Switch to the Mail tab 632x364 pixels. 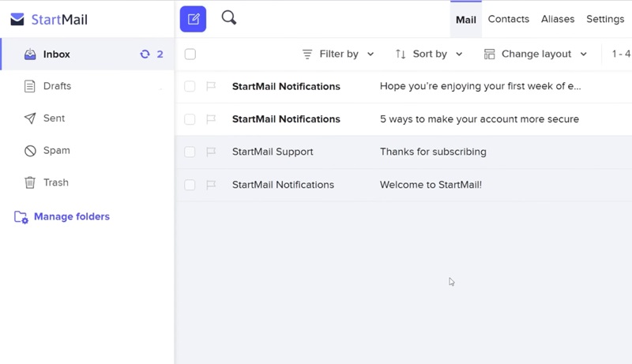click(x=466, y=19)
